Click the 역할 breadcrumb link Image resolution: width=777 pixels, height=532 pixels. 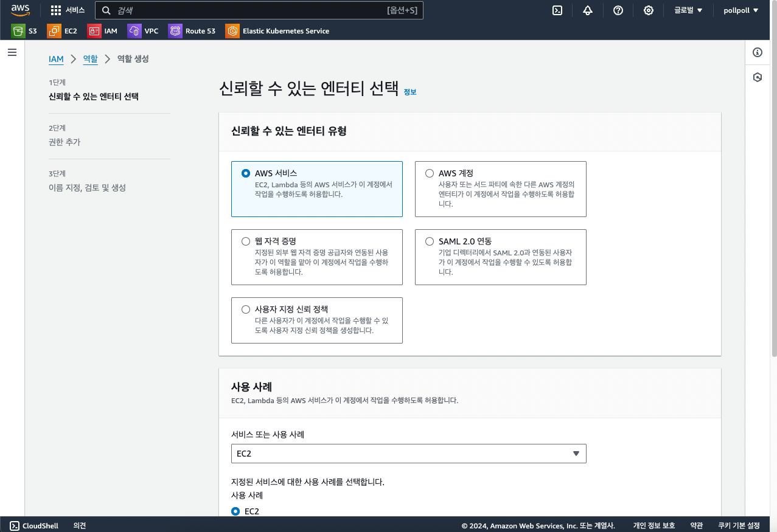pos(90,59)
